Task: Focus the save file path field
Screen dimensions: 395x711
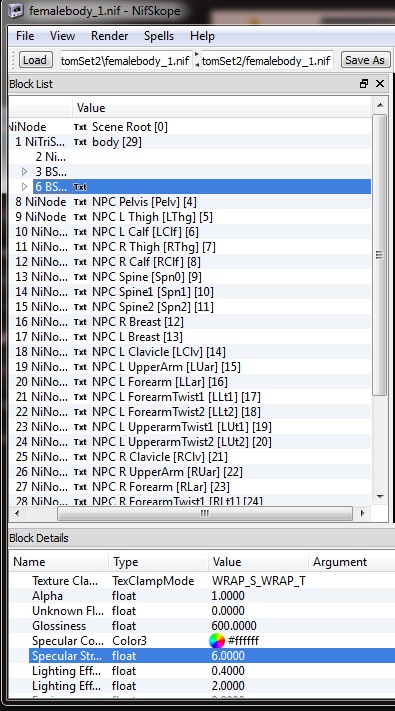Action: 267,60
